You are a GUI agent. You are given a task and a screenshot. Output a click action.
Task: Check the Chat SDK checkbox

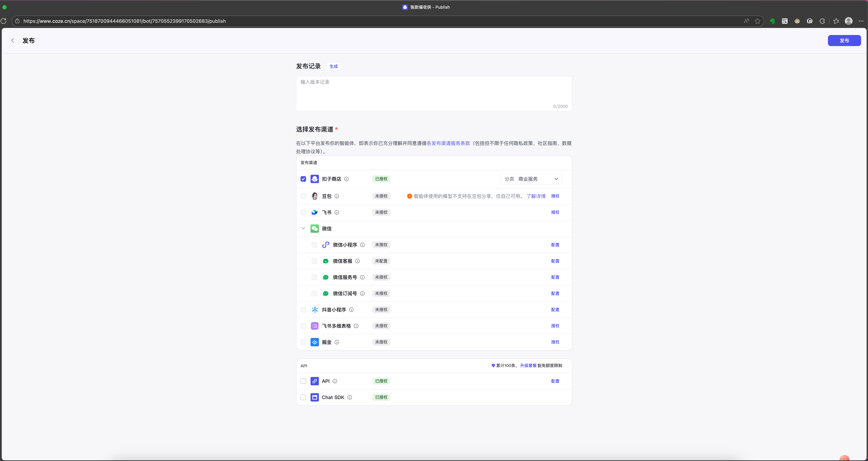click(x=303, y=397)
